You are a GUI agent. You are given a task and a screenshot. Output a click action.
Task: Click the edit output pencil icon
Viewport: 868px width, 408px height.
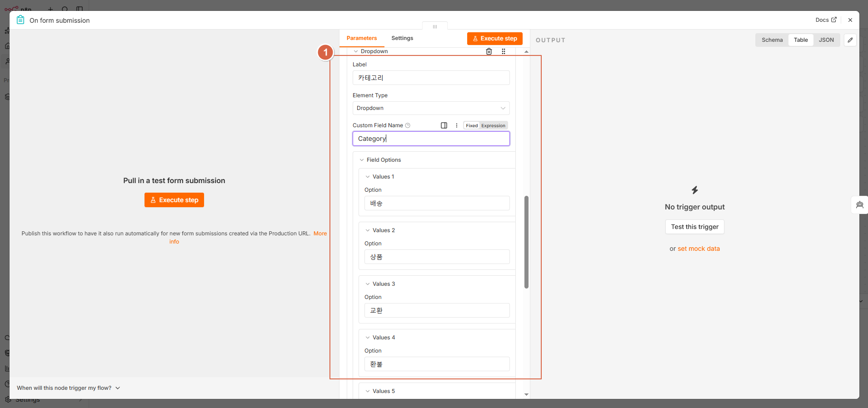pos(850,40)
